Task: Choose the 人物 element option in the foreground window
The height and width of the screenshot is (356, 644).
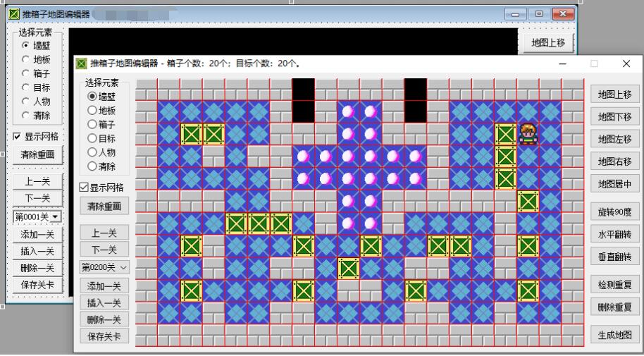Action: (92, 152)
